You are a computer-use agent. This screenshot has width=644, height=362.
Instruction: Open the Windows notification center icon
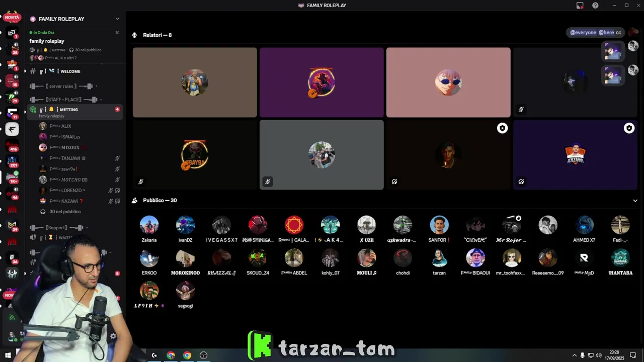click(x=633, y=355)
